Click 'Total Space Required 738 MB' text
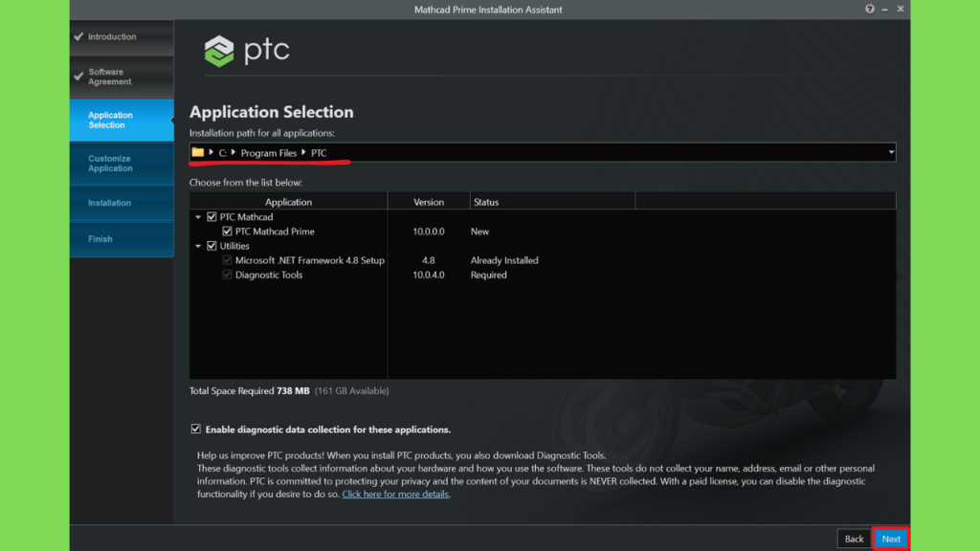The width and height of the screenshot is (980, 551). coord(250,390)
